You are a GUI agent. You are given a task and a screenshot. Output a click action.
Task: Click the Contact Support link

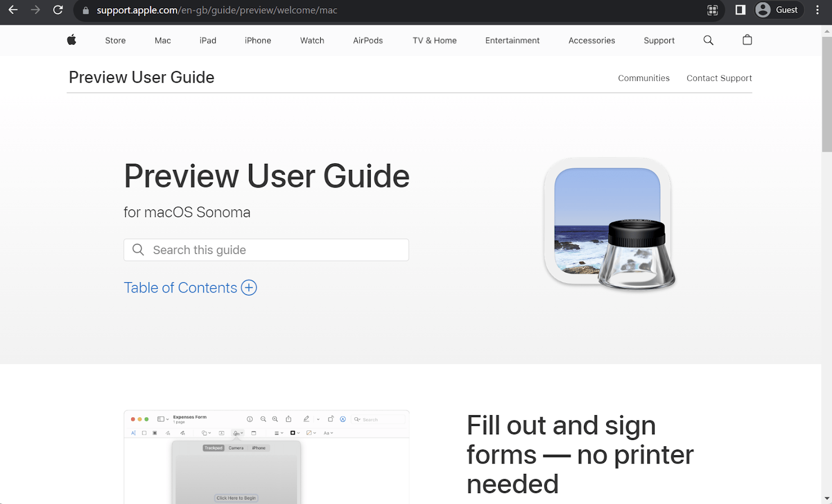[x=719, y=78]
